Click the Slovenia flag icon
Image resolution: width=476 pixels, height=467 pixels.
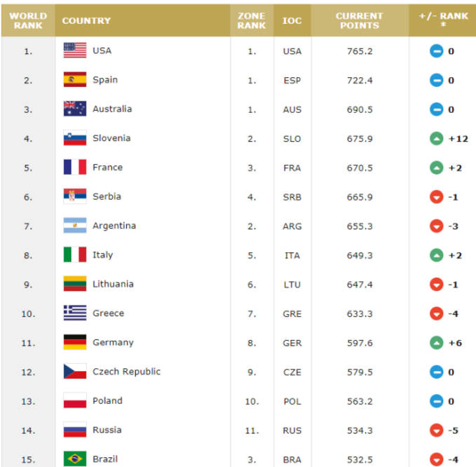point(74,138)
